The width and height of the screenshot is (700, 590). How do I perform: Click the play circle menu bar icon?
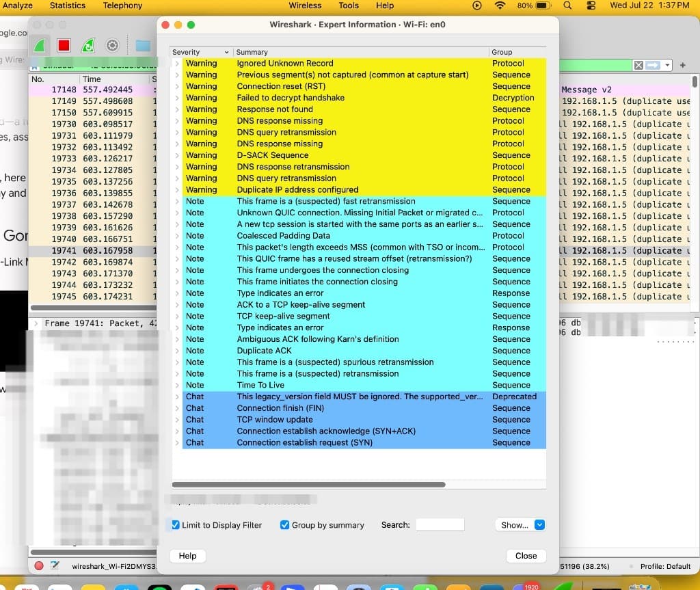pos(476,5)
